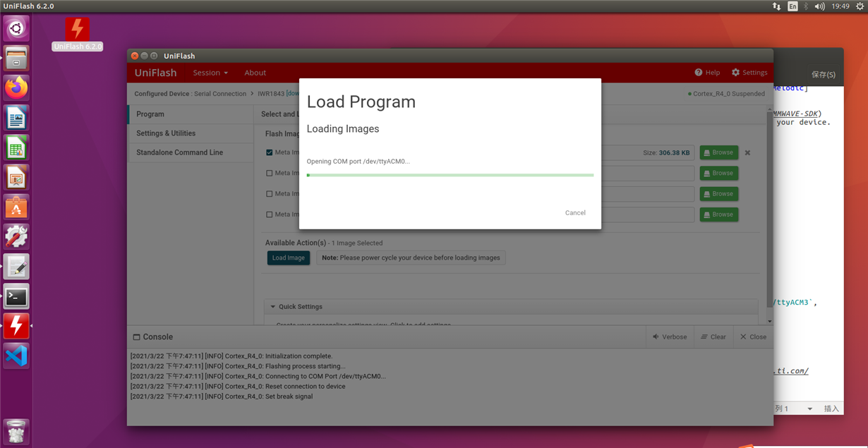
Task: Click the Console panel window icon
Action: click(137, 337)
